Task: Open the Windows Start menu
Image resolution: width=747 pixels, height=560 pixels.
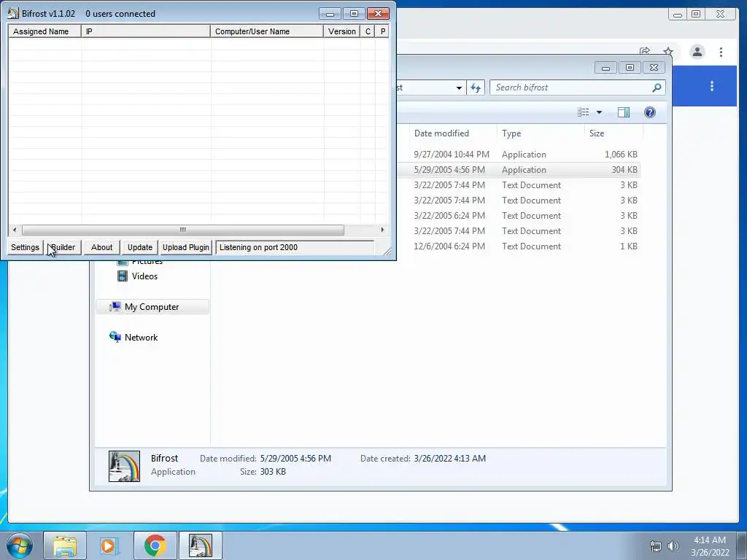Action: pos(20,545)
